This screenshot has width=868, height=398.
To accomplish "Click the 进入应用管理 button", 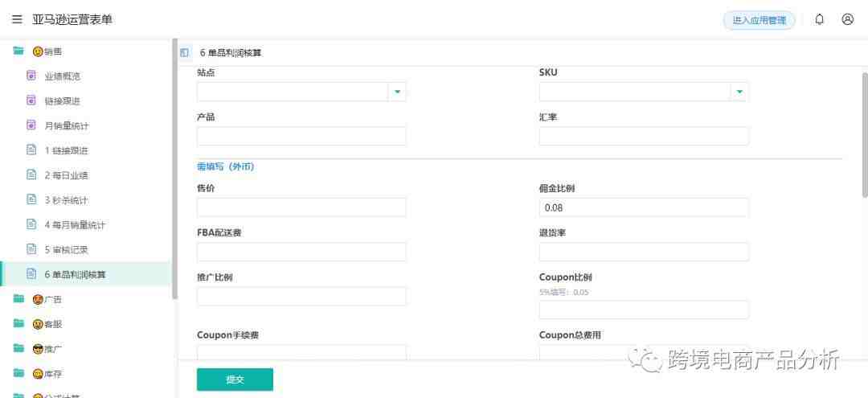I will click(x=759, y=20).
